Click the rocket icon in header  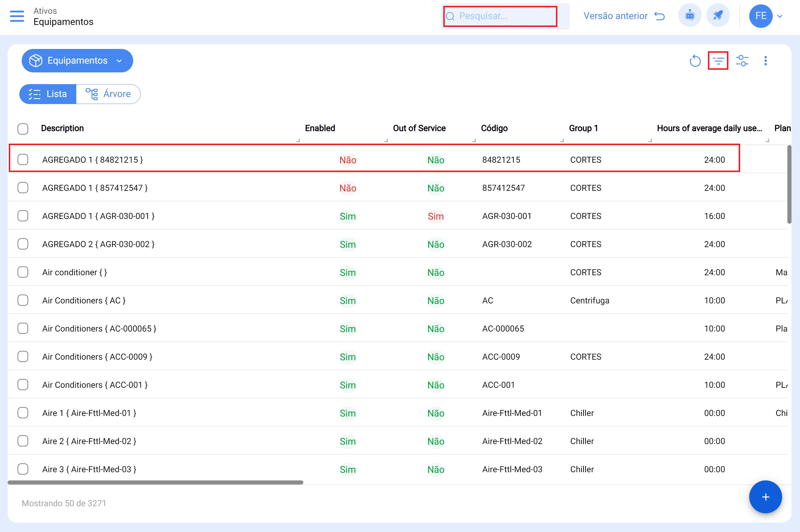pos(718,16)
